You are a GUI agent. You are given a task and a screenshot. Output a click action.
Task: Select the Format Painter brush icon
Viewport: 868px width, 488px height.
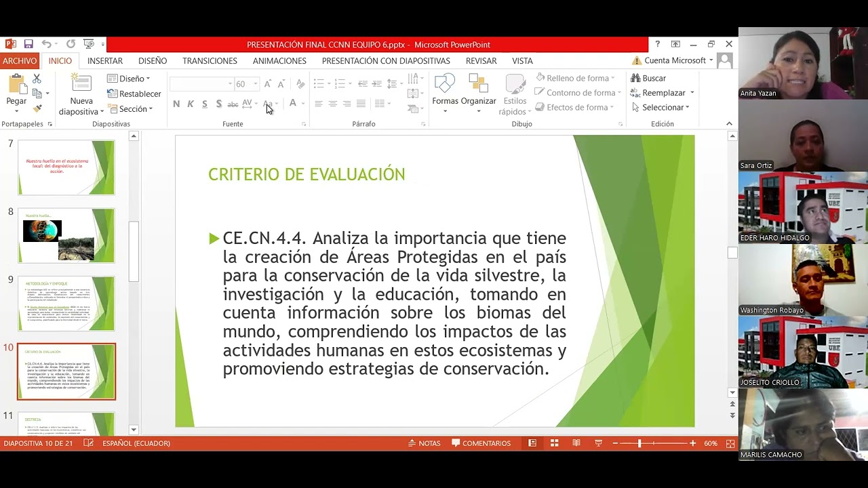click(37, 108)
